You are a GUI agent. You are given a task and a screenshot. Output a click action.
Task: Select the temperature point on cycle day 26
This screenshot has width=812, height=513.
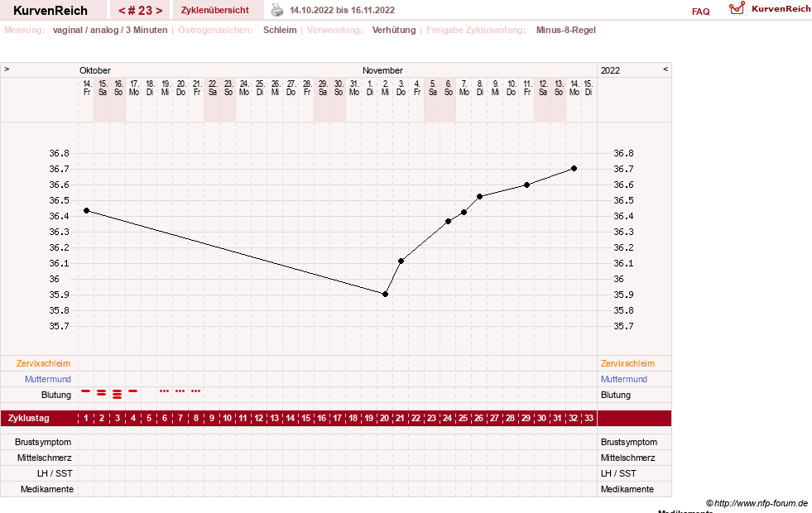[479, 197]
